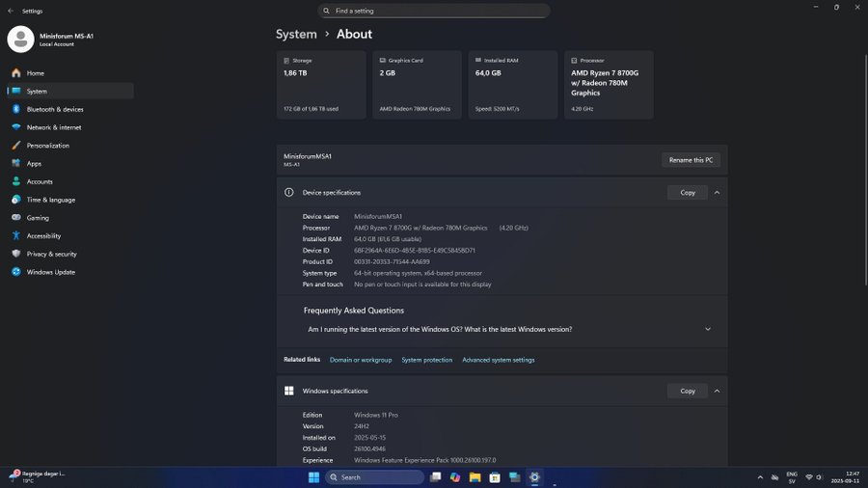868x488 pixels.
Task: Click the Device specifications info icon
Action: point(289,193)
